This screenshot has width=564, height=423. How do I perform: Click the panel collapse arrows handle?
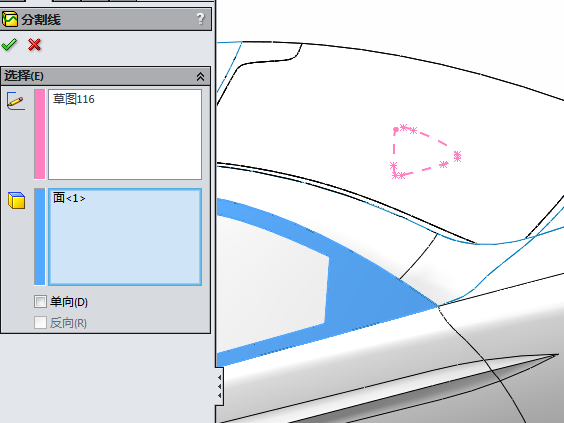[x=219, y=386]
